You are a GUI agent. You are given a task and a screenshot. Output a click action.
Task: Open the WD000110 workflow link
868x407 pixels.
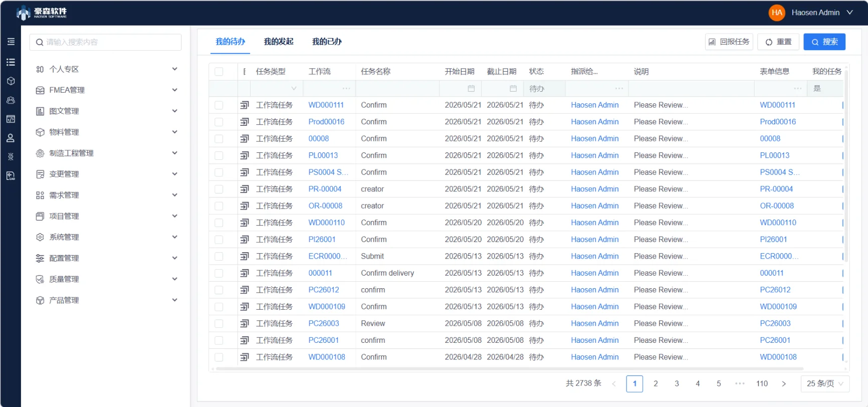(327, 223)
